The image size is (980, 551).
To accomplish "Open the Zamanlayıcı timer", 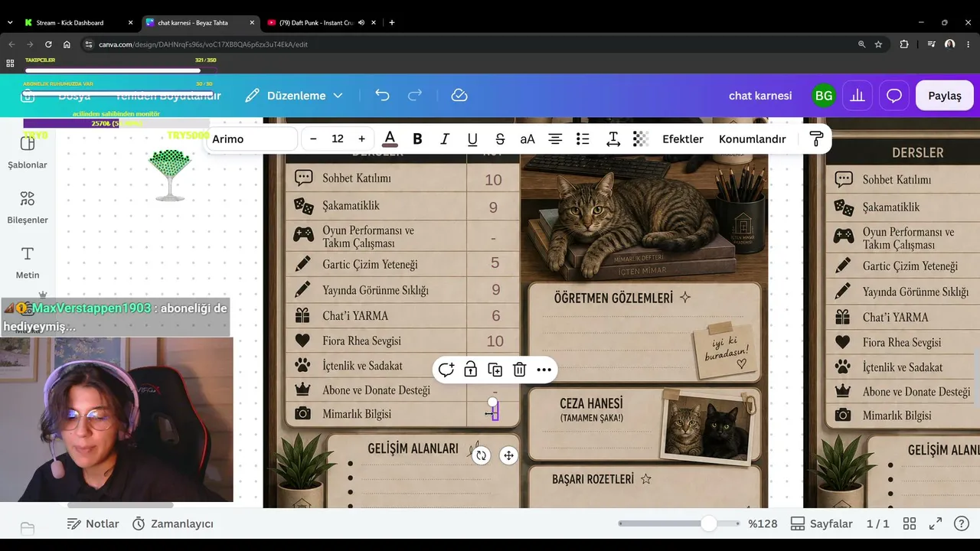I will click(x=173, y=524).
